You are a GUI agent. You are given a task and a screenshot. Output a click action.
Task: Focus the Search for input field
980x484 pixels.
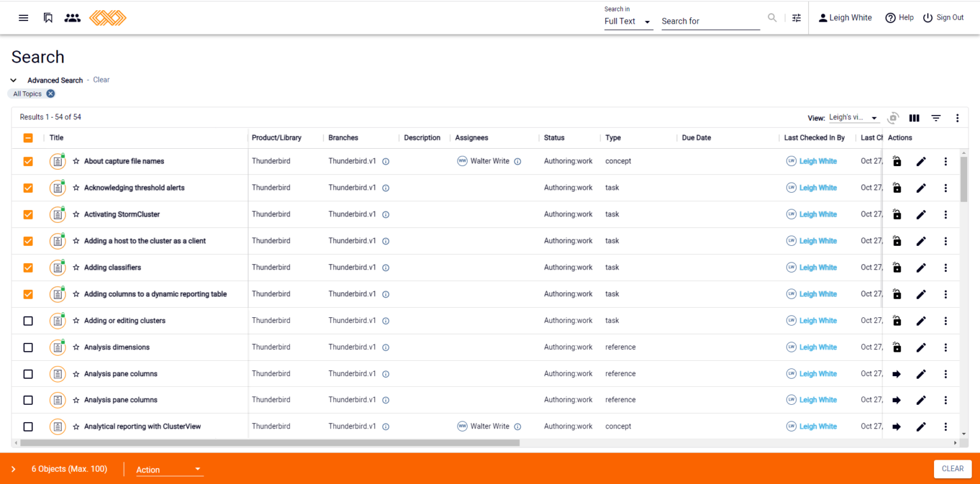[711, 21]
